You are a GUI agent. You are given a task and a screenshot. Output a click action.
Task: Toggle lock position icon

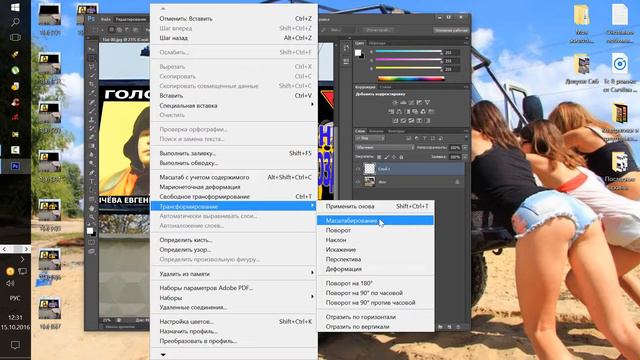394,157
